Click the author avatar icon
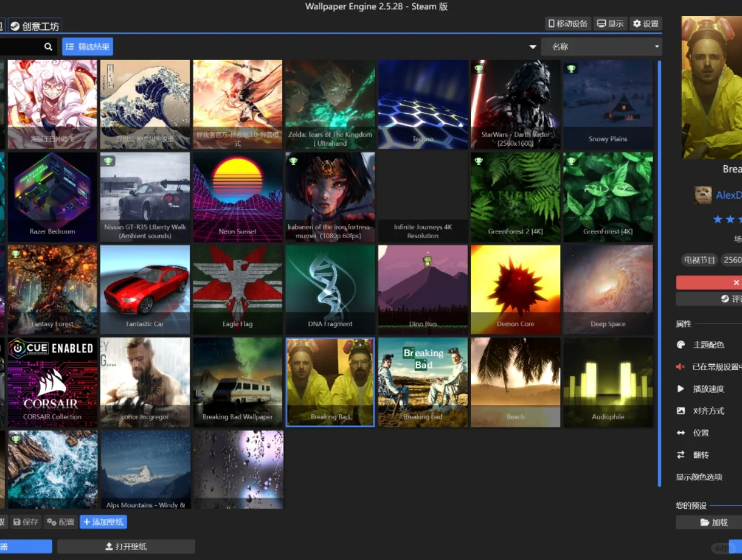This screenshot has height=560, width=742. click(x=703, y=195)
